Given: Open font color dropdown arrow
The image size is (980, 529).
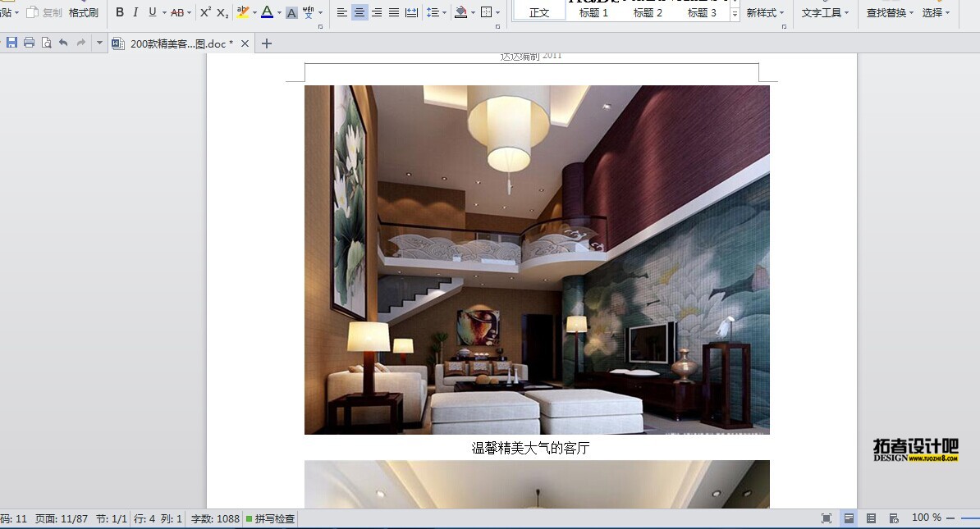Looking at the screenshot, I should point(279,12).
